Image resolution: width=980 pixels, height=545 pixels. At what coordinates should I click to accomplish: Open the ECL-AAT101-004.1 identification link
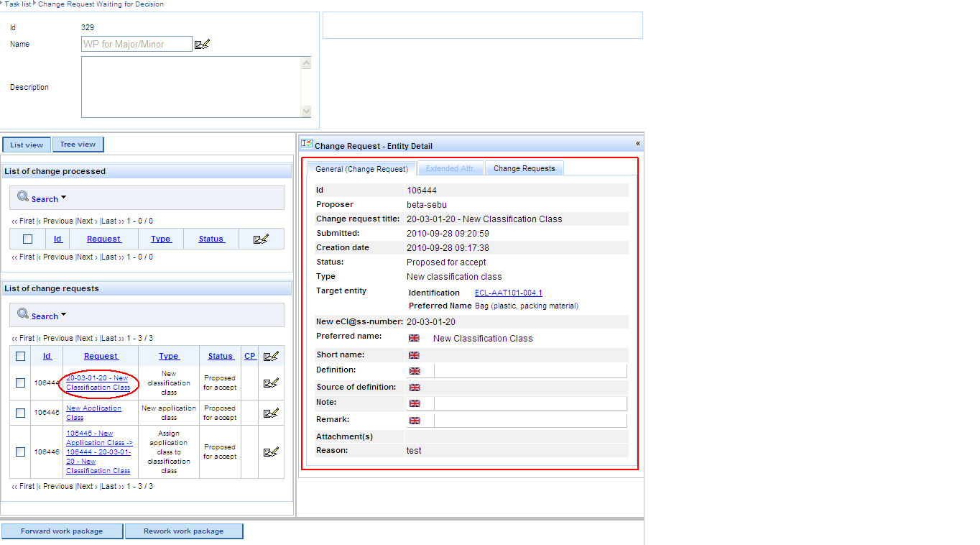click(x=508, y=293)
